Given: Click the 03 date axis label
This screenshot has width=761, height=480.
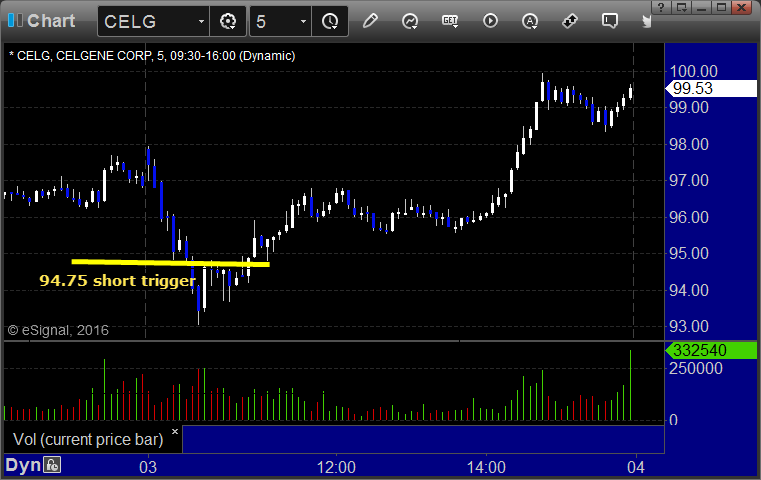Looking at the screenshot, I should click(148, 467).
